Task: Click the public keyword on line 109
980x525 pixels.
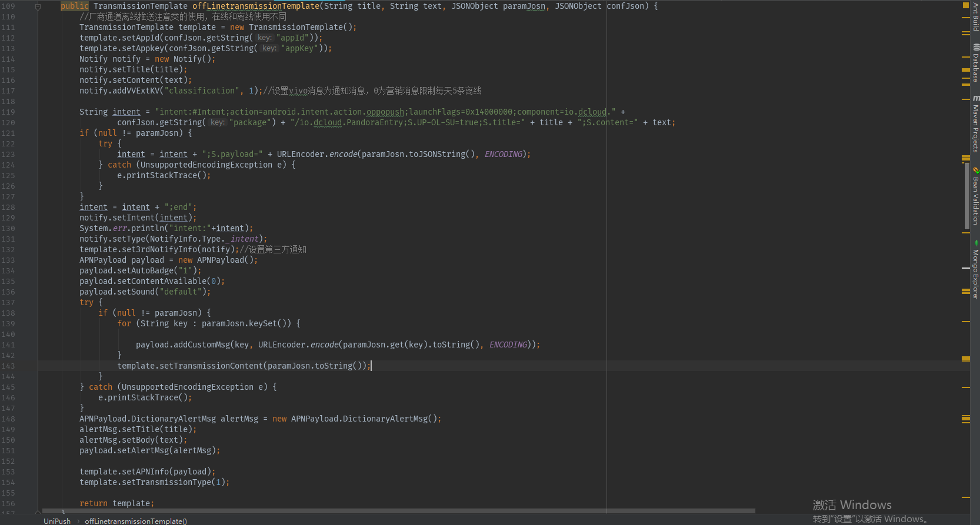Action: tap(74, 6)
